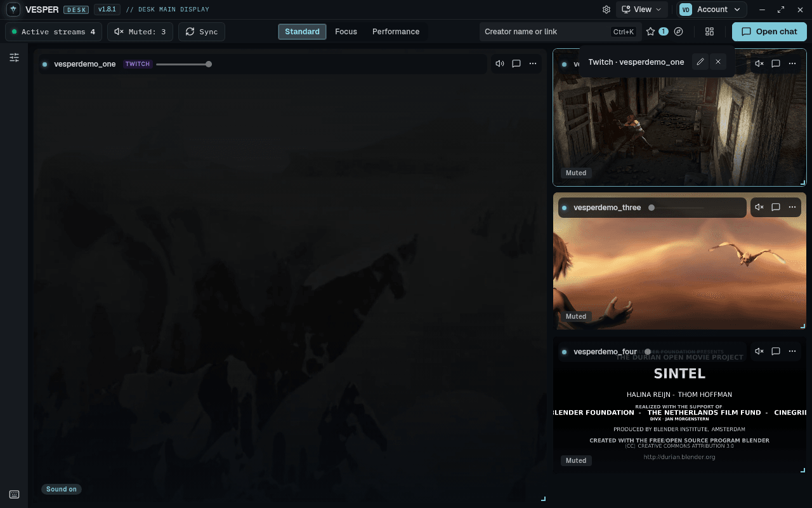Click the Vesper logo icon
The width and height of the screenshot is (812, 508).
click(13, 10)
